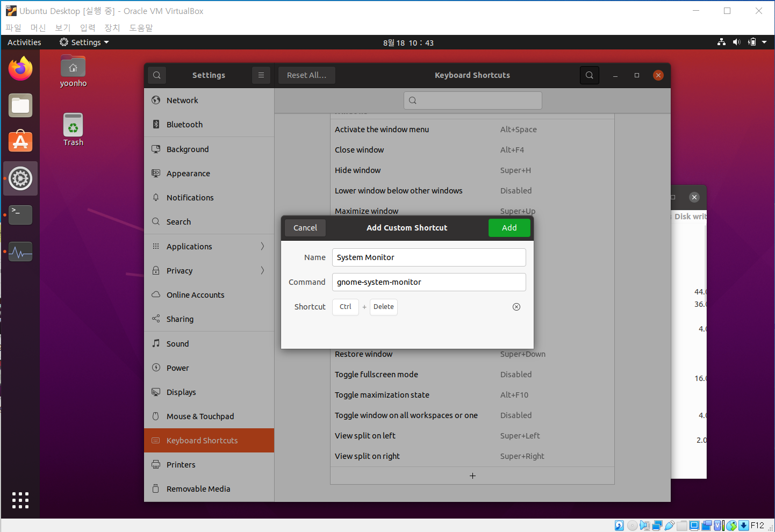The image size is (775, 532).
Task: Click the plus icon to add shortcut
Action: point(472,476)
